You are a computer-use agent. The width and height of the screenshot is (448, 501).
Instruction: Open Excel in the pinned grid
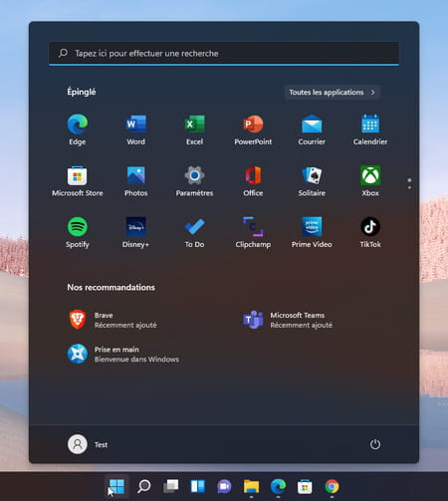coord(194,129)
